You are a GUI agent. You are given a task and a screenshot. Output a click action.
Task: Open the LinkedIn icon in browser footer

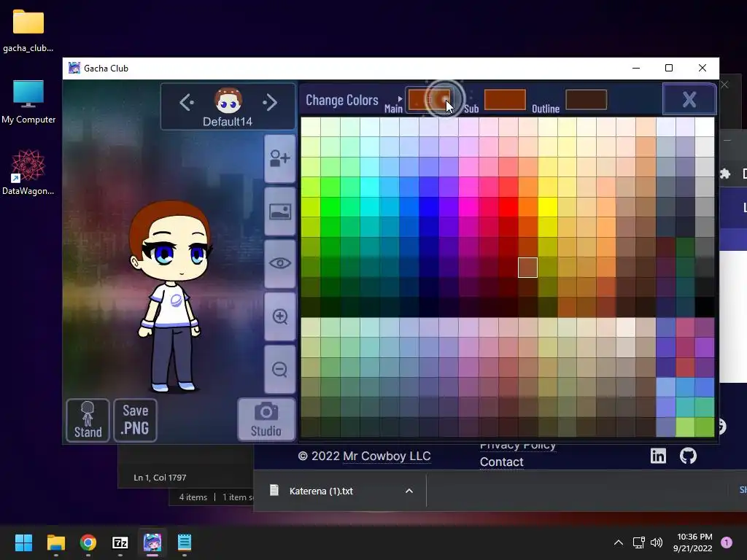(x=658, y=456)
